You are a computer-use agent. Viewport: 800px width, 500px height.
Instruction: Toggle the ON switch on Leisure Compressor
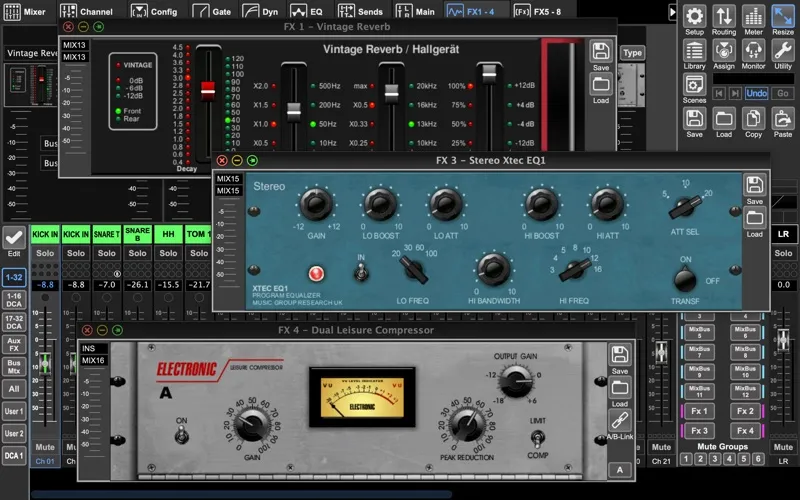point(181,436)
